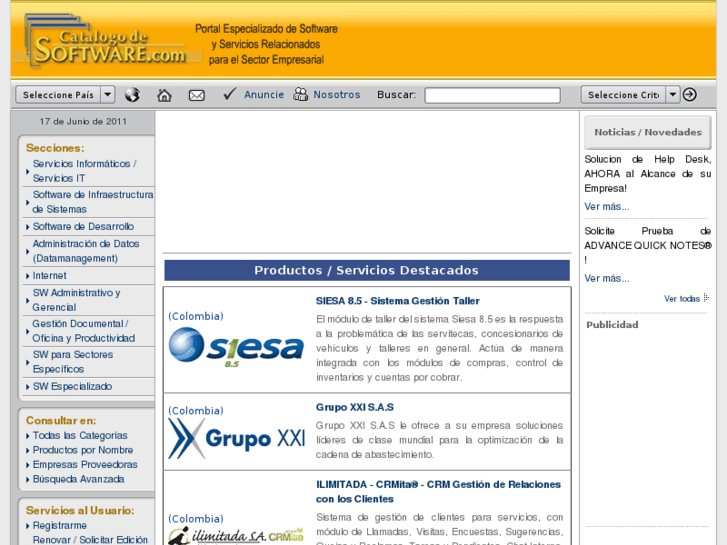Image resolution: width=727 pixels, height=545 pixels.
Task: Click inside the Buscar search field
Action: tap(492, 95)
